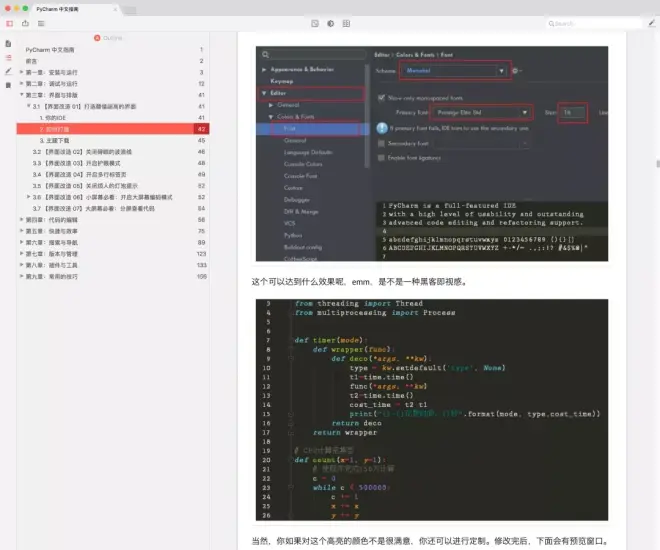Focus the Search field

(x=593, y=24)
